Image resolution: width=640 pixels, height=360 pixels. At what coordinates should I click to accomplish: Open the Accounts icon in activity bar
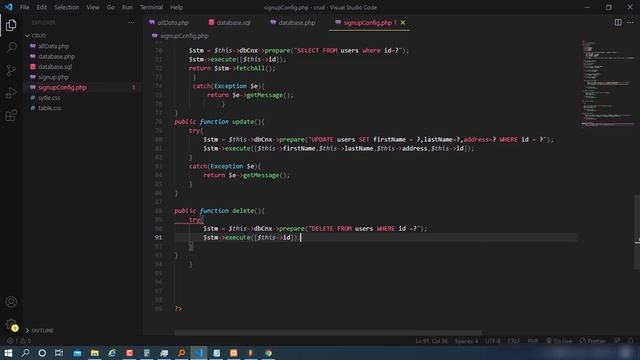(x=11, y=302)
